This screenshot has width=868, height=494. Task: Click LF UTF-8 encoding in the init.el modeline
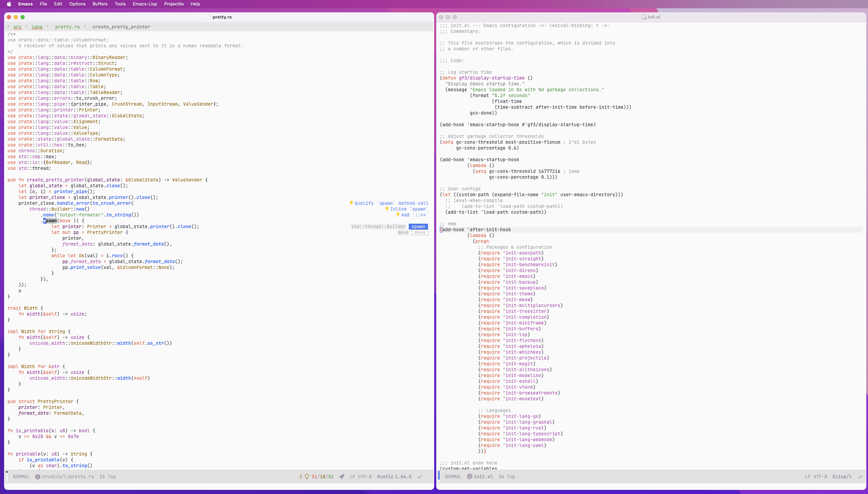[x=816, y=477]
